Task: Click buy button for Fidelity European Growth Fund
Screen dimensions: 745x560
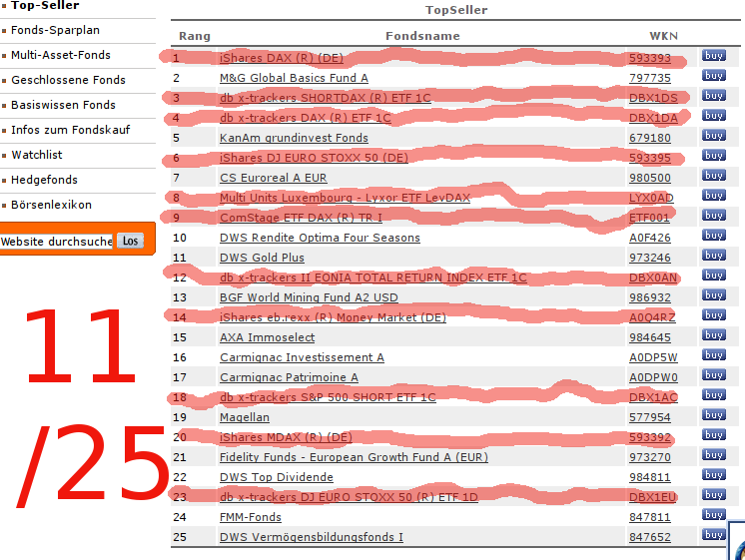Action: coord(714,454)
